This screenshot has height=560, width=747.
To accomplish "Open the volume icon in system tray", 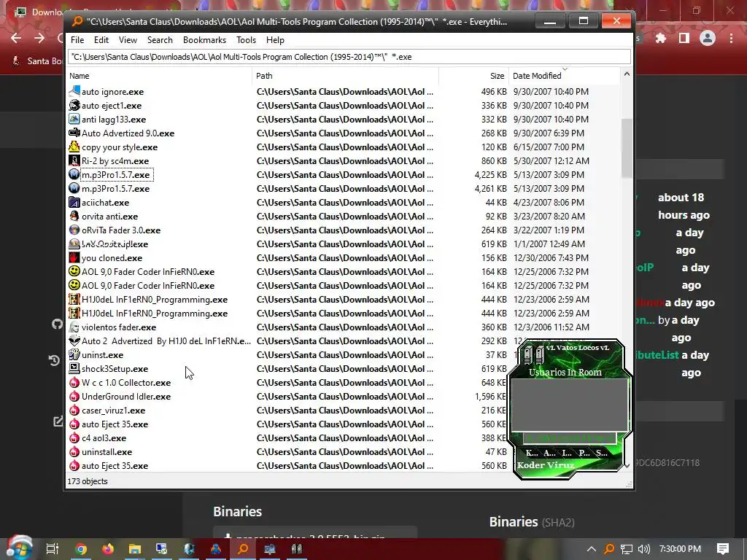I will pyautogui.click(x=643, y=549).
